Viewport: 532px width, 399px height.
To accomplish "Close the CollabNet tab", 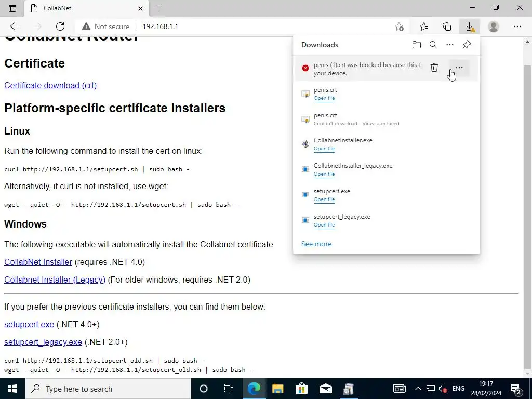I will pos(140,8).
